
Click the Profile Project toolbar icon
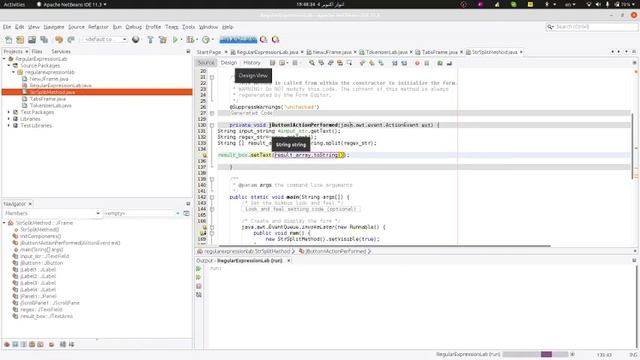[206, 40]
